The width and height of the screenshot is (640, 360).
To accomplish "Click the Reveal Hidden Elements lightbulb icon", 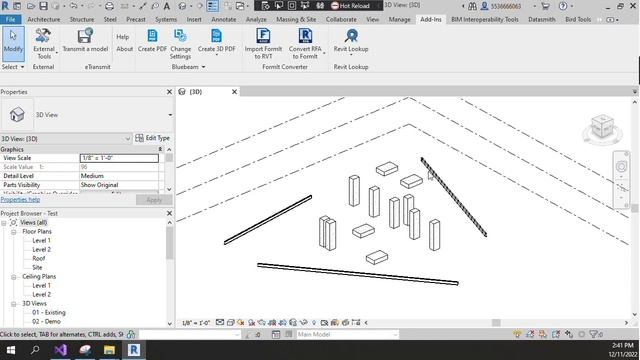I will pyautogui.click(x=313, y=322).
